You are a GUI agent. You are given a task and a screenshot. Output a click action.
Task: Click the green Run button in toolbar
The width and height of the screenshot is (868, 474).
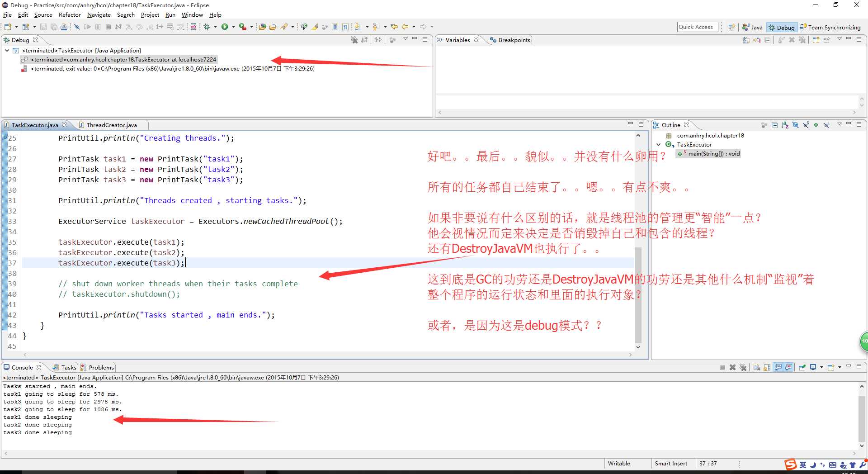(225, 27)
